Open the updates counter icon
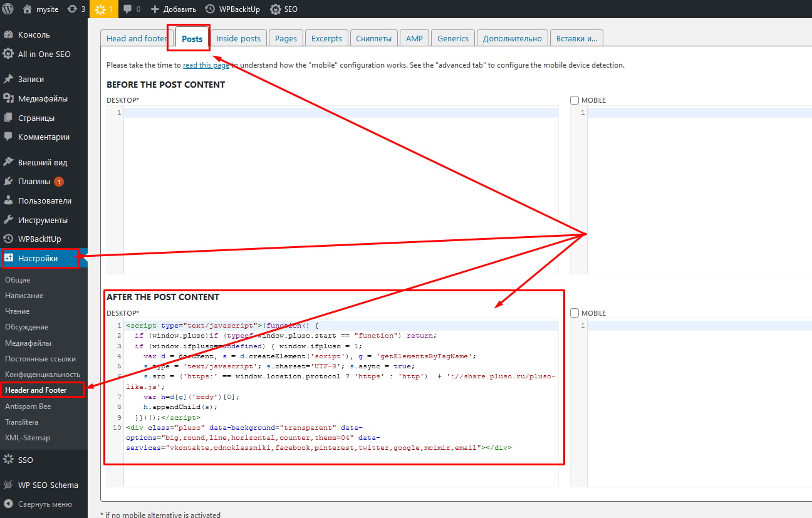The width and height of the screenshot is (812, 518). click(x=72, y=9)
